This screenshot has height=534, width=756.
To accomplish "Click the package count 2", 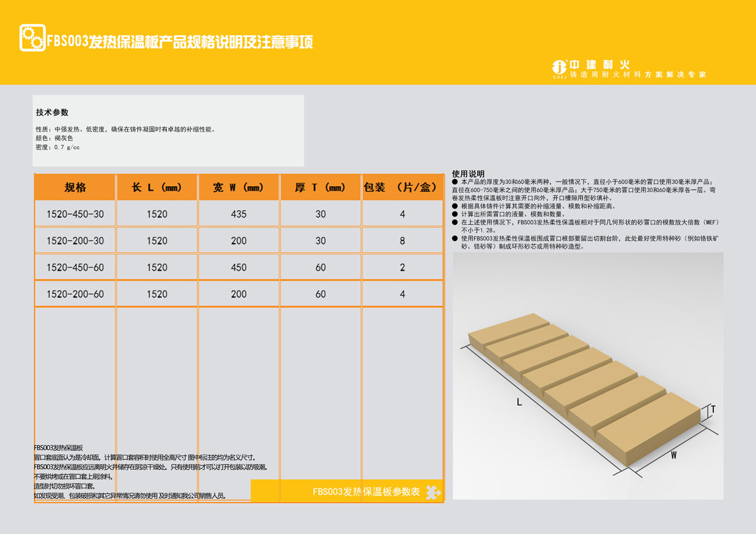I will pyautogui.click(x=403, y=268).
